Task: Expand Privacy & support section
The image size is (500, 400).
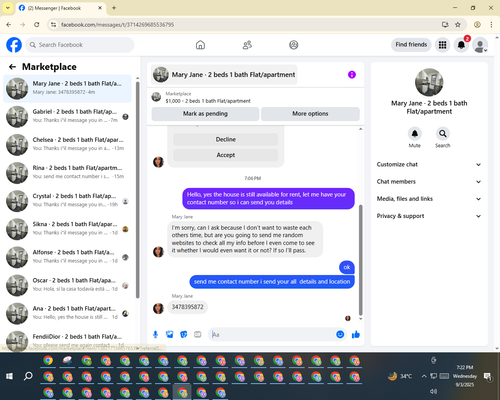Action: click(429, 216)
